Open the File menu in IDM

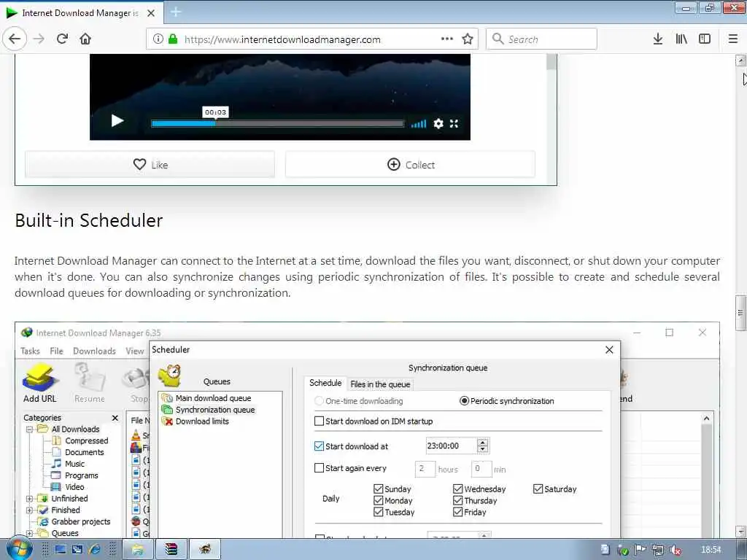56,351
